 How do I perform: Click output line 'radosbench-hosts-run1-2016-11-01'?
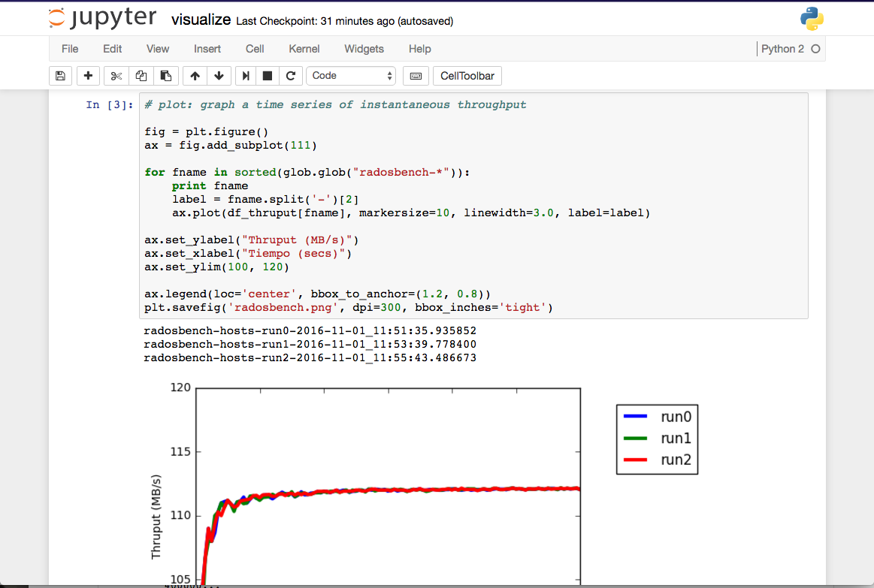click(x=310, y=344)
